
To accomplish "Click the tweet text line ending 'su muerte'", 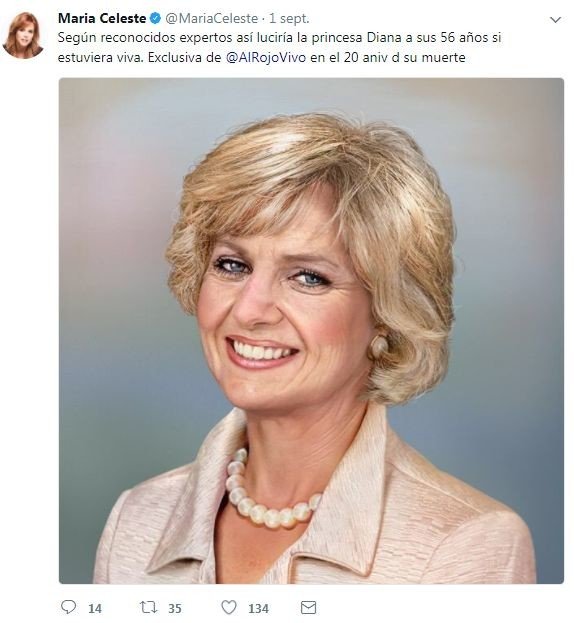I will [261, 58].
